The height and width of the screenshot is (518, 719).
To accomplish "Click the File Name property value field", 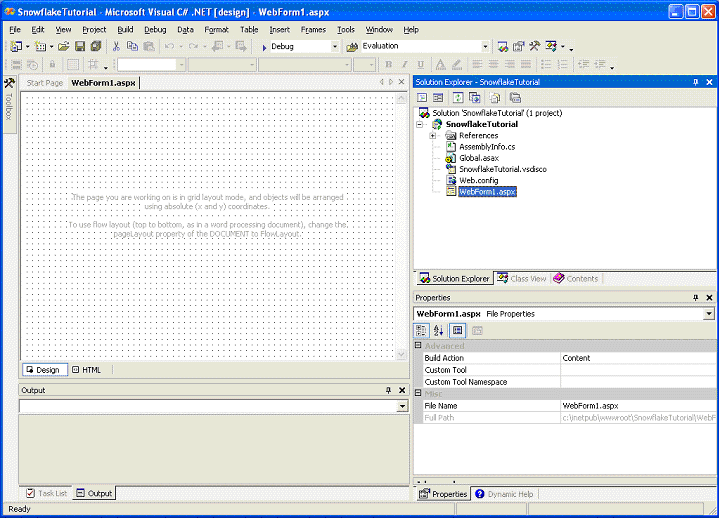I will tap(638, 406).
